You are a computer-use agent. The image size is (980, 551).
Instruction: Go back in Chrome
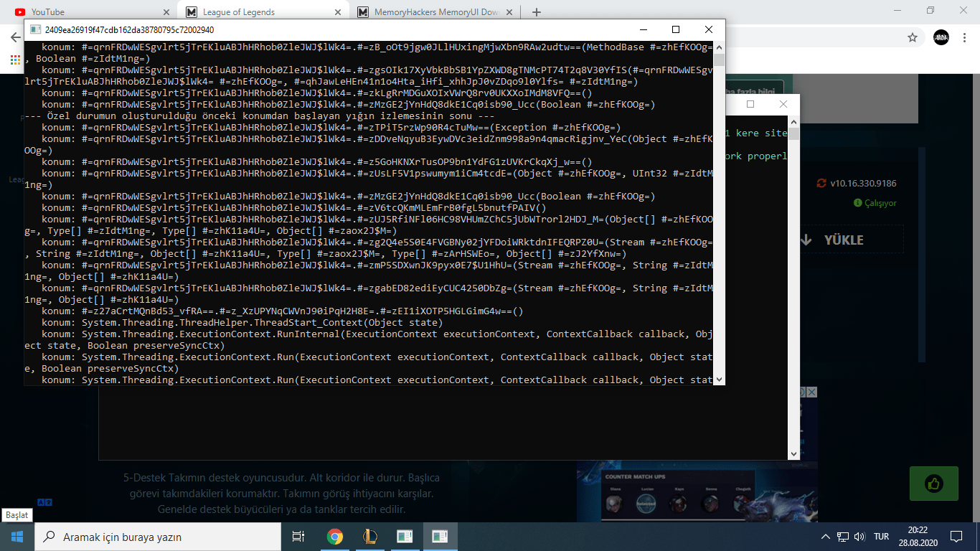click(15, 37)
